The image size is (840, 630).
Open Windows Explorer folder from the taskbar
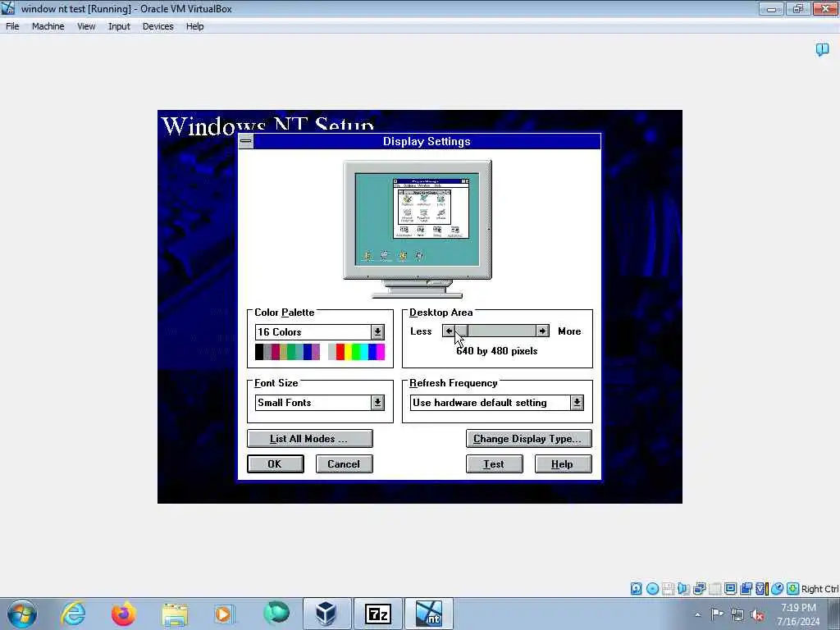174,614
